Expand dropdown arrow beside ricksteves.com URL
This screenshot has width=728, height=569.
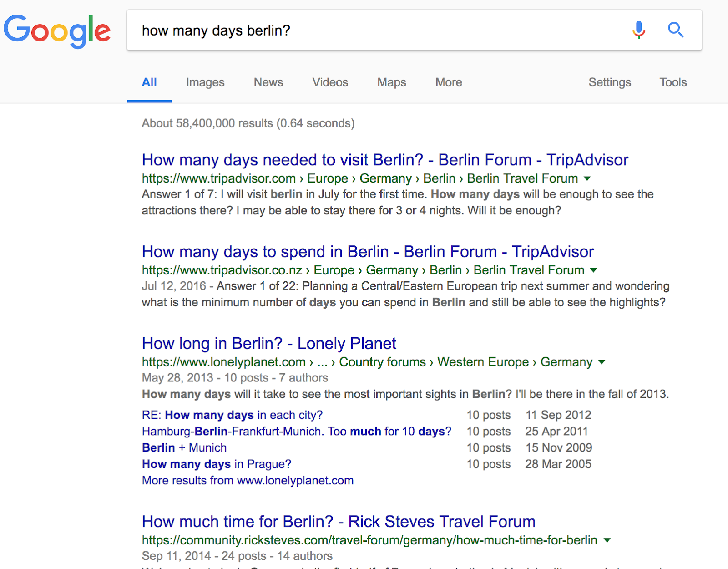(x=607, y=540)
